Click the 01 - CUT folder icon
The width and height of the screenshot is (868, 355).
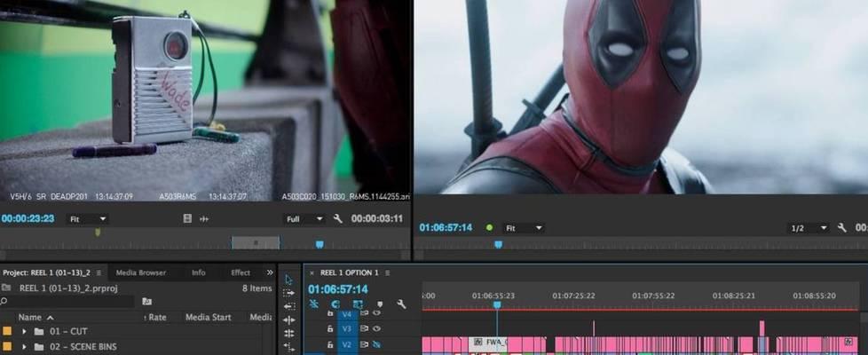[x=39, y=331]
